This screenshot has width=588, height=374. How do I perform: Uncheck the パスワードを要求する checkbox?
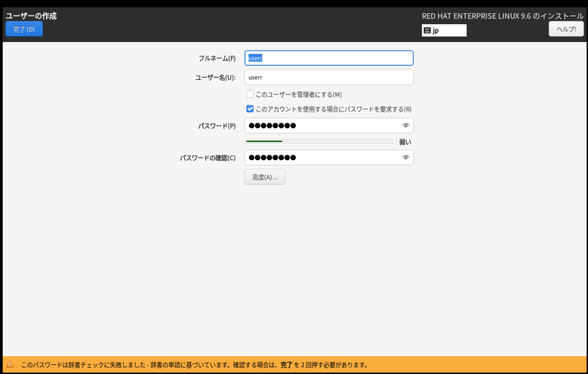point(250,109)
